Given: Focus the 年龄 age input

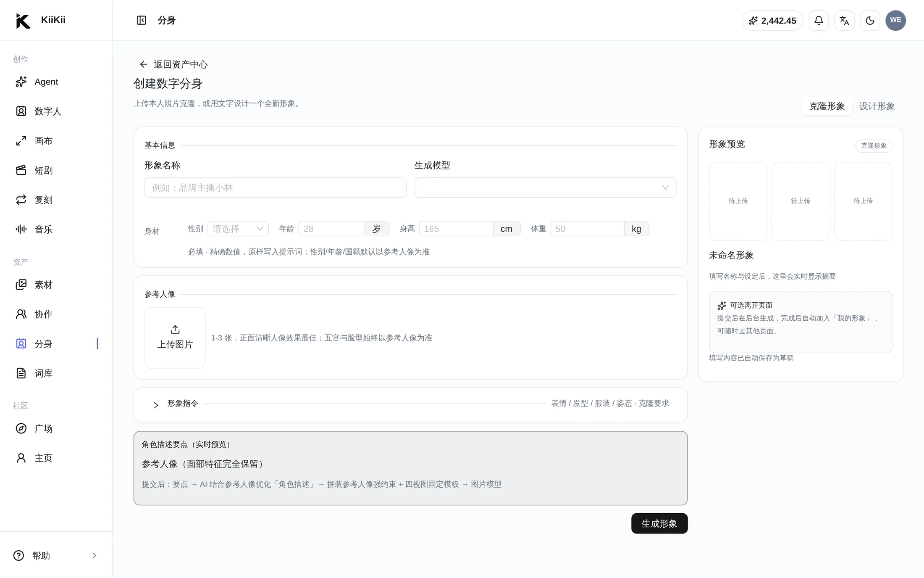Looking at the screenshot, I should tap(331, 229).
